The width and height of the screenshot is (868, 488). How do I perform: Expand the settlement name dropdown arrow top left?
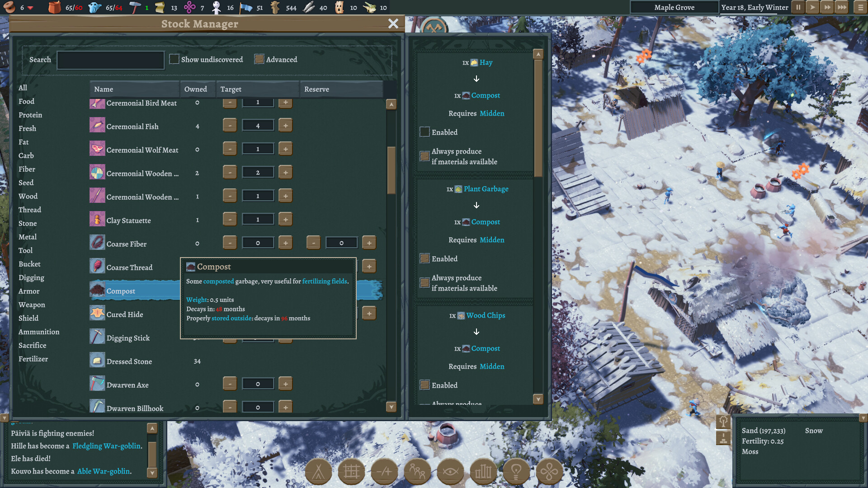(30, 7)
